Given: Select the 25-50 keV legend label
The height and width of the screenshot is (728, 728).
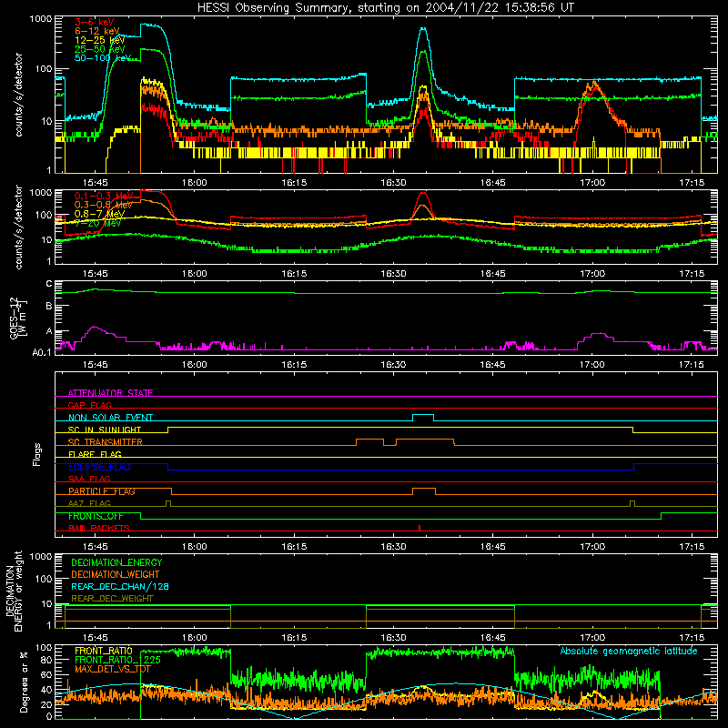Looking at the screenshot, I should pyautogui.click(x=99, y=49).
